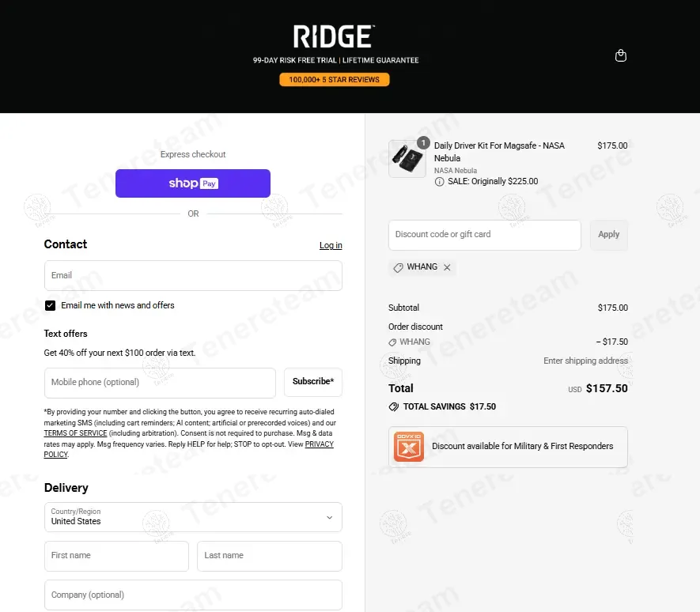Open the shopping bag cart icon
The height and width of the screenshot is (612, 700).
click(x=621, y=55)
